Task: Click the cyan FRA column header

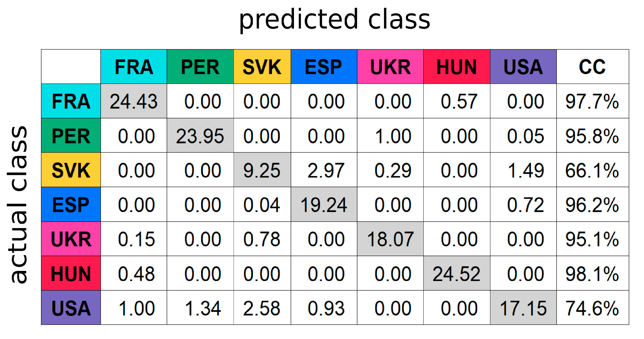Action: coord(134,67)
